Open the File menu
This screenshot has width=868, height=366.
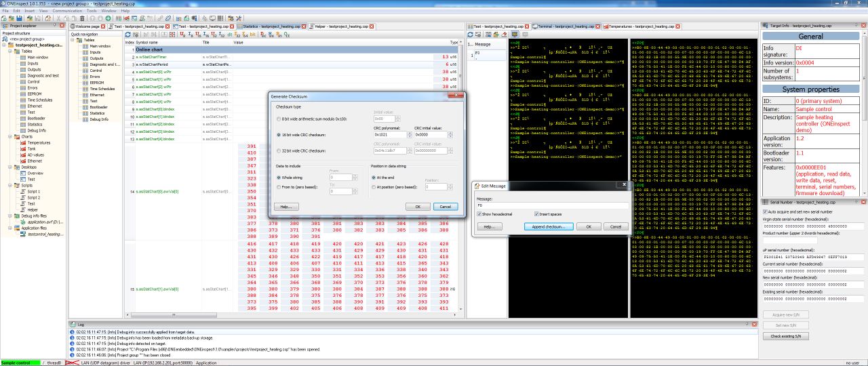[x=6, y=11]
